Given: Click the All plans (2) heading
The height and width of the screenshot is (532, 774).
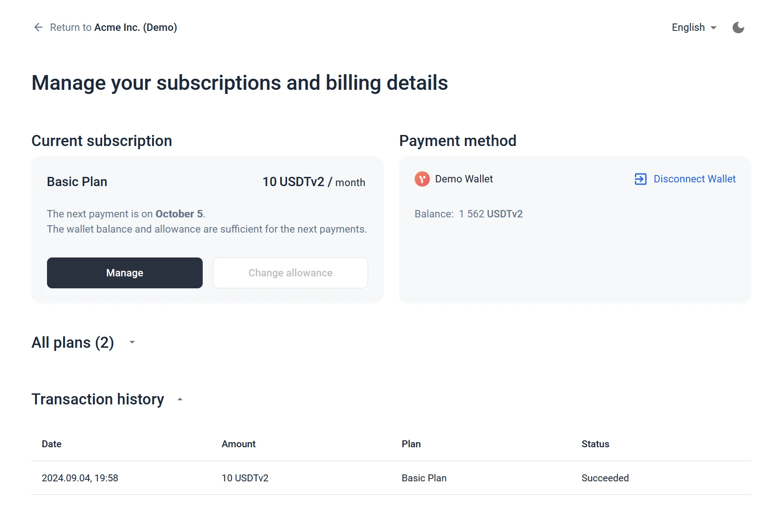Looking at the screenshot, I should click(73, 343).
